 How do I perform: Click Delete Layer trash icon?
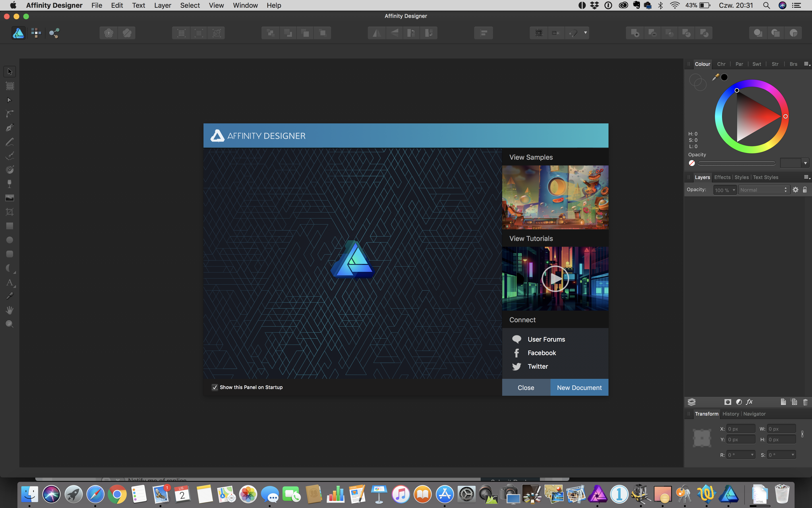[805, 402]
